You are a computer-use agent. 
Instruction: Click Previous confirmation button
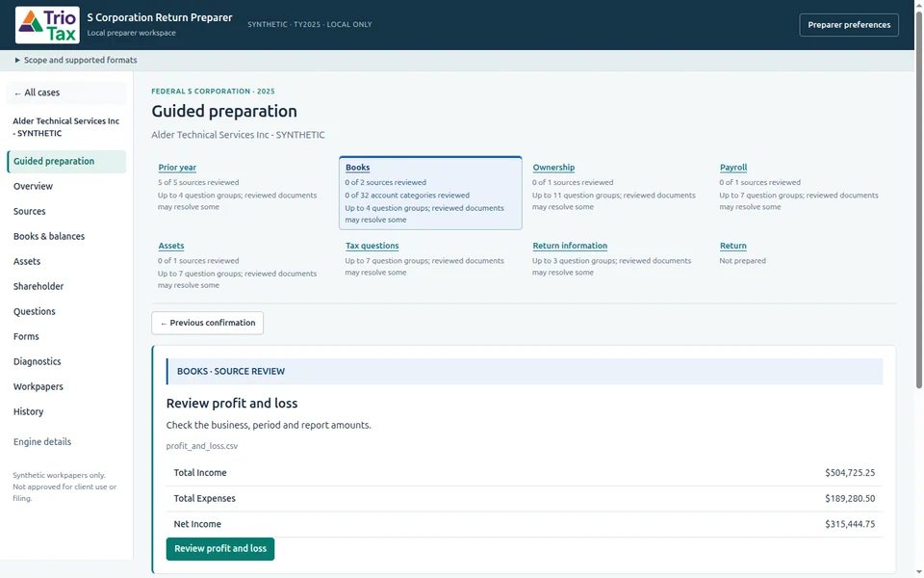[208, 324]
